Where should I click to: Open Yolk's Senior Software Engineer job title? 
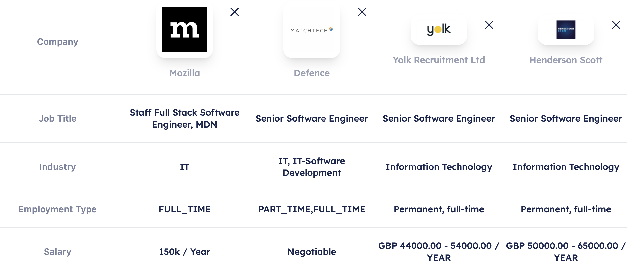(439, 119)
